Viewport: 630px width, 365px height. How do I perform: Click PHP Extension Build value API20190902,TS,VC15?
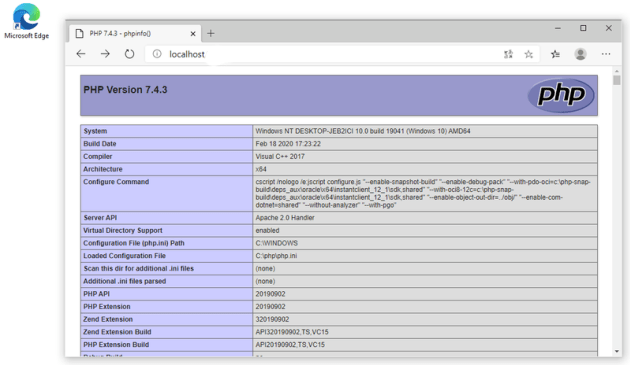pos(290,345)
